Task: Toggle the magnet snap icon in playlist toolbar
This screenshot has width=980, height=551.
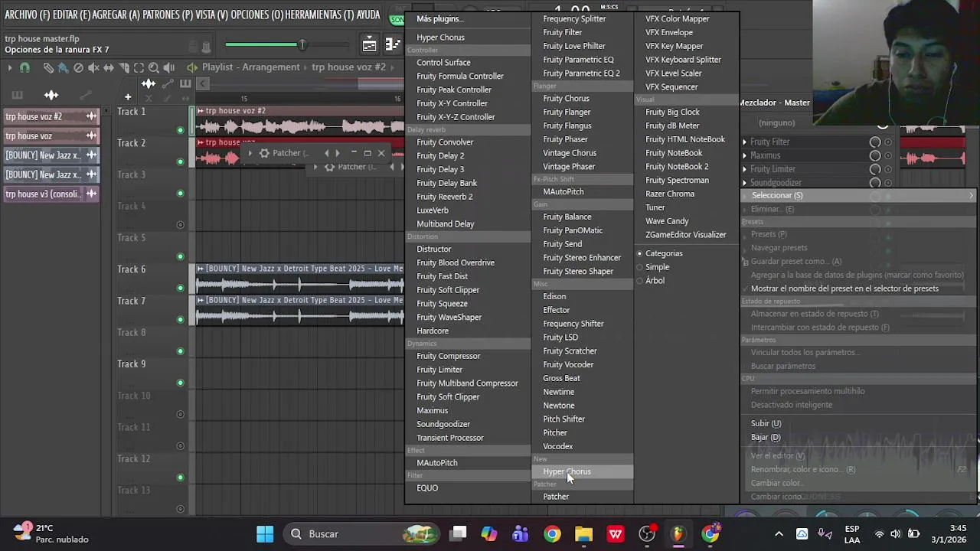Action: click(x=24, y=67)
